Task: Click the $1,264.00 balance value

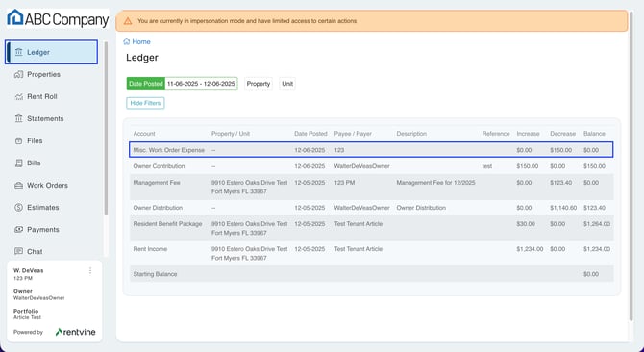Action: 597,224
